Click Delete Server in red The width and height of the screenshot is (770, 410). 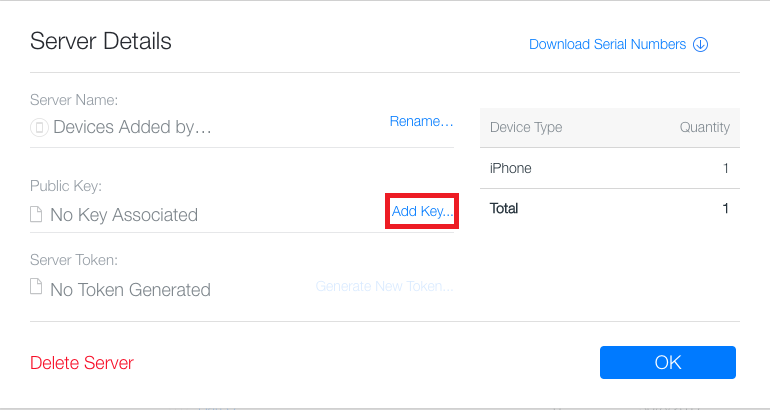(x=81, y=363)
